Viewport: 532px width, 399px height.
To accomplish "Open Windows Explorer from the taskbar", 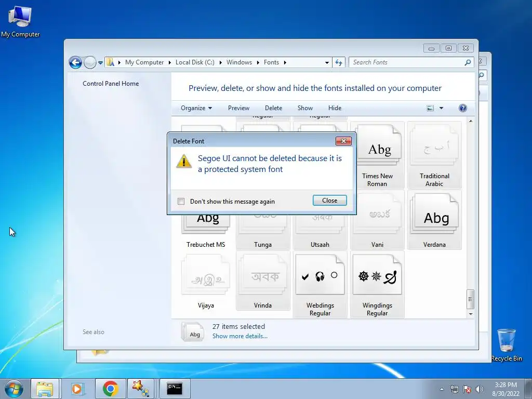I will 45,389.
